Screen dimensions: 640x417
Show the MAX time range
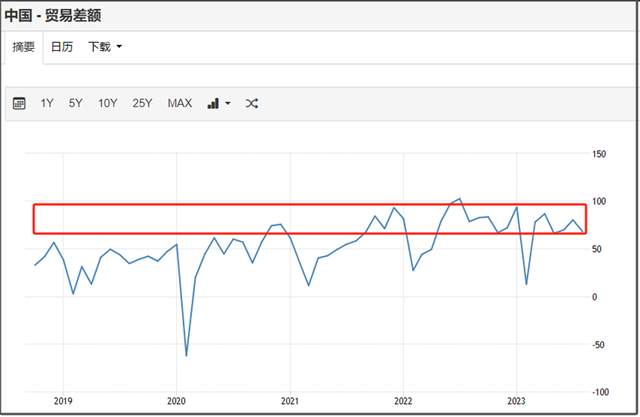point(180,103)
